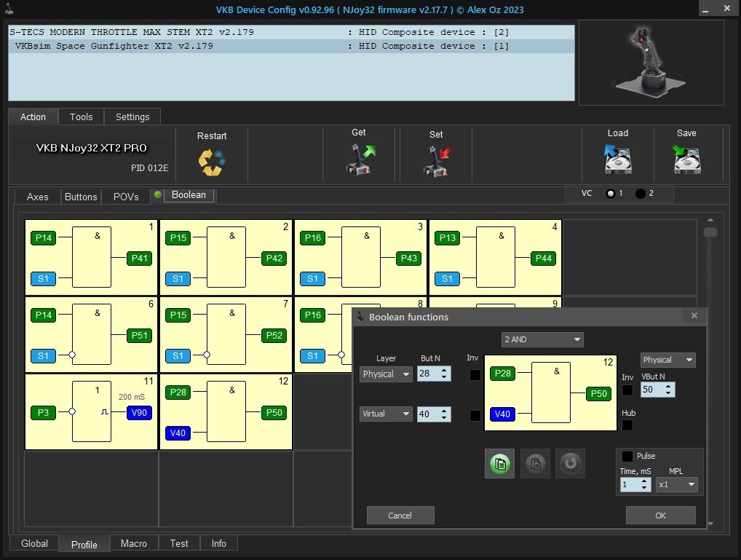Click the Restart device icon
The height and width of the screenshot is (560, 741).
click(212, 162)
